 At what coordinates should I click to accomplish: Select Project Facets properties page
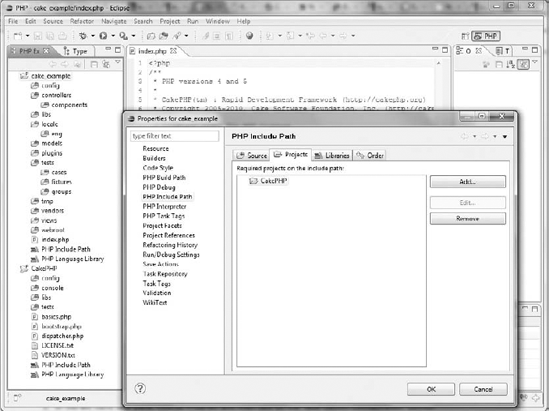162,226
